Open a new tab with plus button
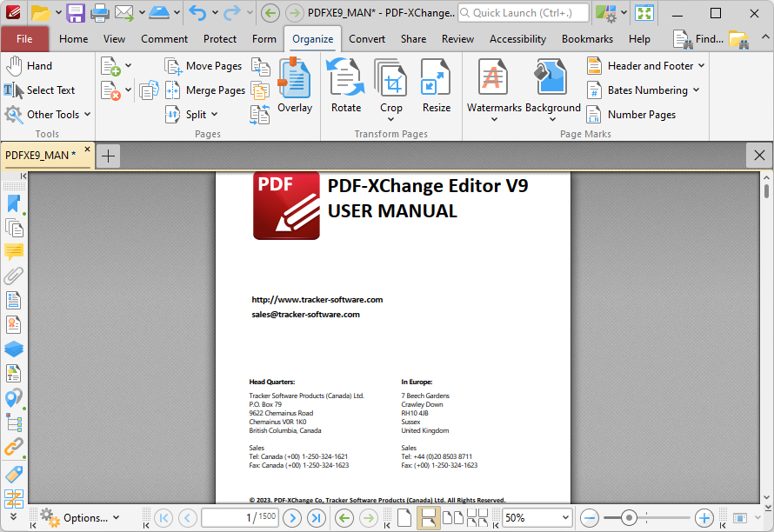The image size is (774, 532). pos(108,156)
